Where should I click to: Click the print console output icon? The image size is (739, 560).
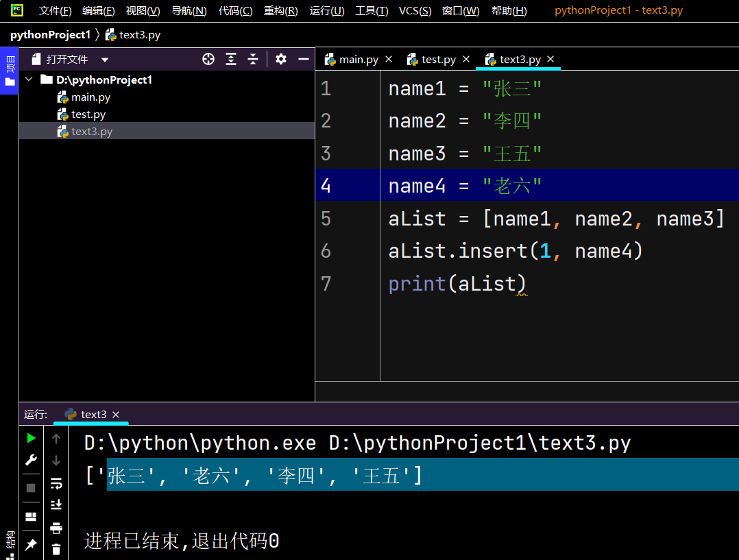coord(56,528)
